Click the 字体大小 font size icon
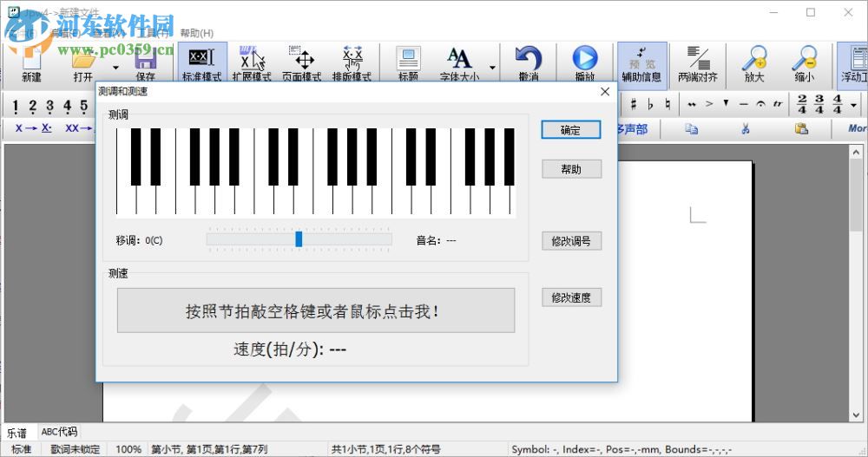 click(x=459, y=63)
